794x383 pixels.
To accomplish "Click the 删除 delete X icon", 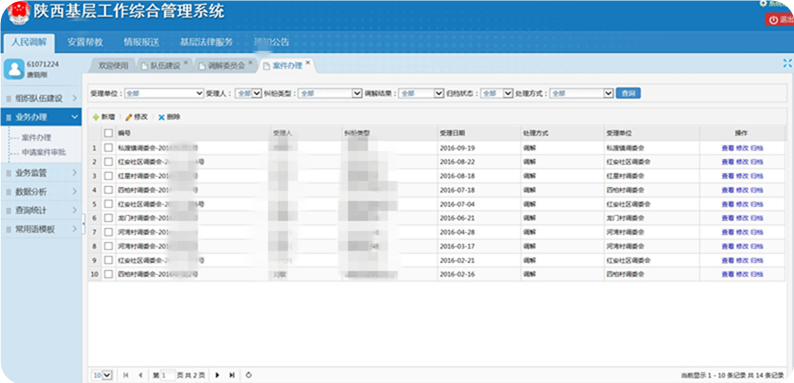I will (x=162, y=118).
